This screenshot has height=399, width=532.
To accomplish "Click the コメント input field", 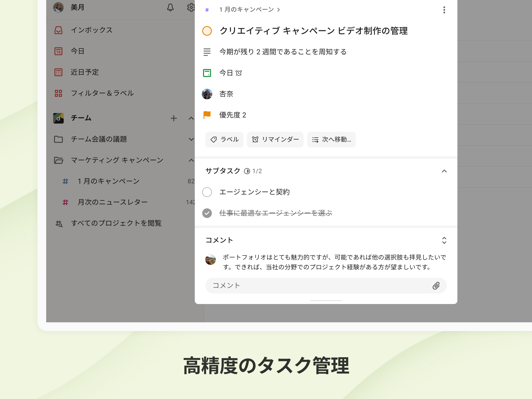I will [317, 285].
